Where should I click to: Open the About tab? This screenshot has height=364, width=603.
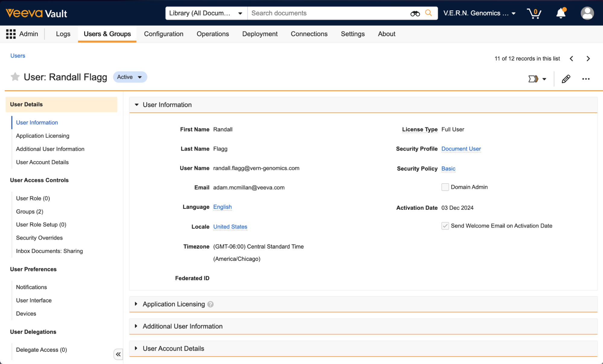point(386,34)
